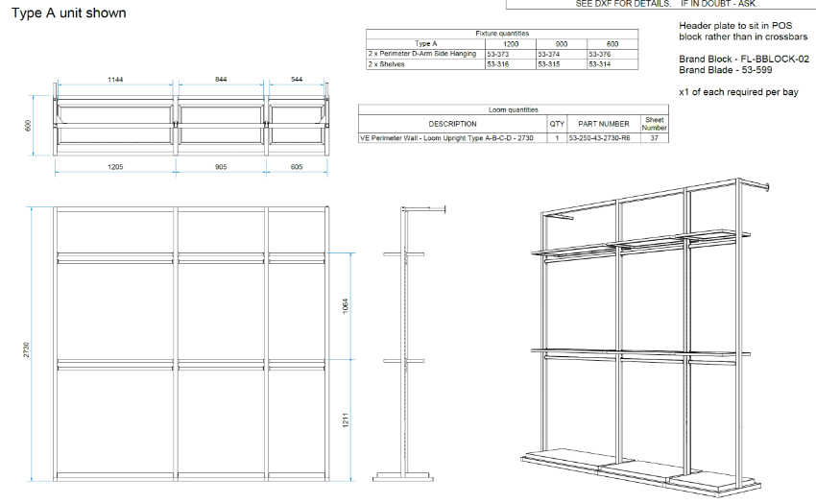Image resolution: width=816 pixels, height=504 pixels.
Task: Click the 1205 width dimension in plan view
Action: click(x=114, y=166)
